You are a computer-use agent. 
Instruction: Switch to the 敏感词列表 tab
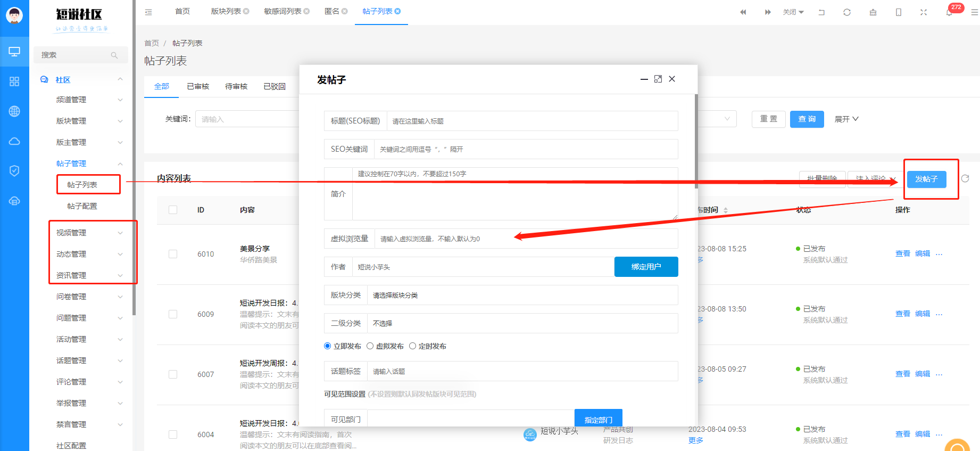coord(283,11)
